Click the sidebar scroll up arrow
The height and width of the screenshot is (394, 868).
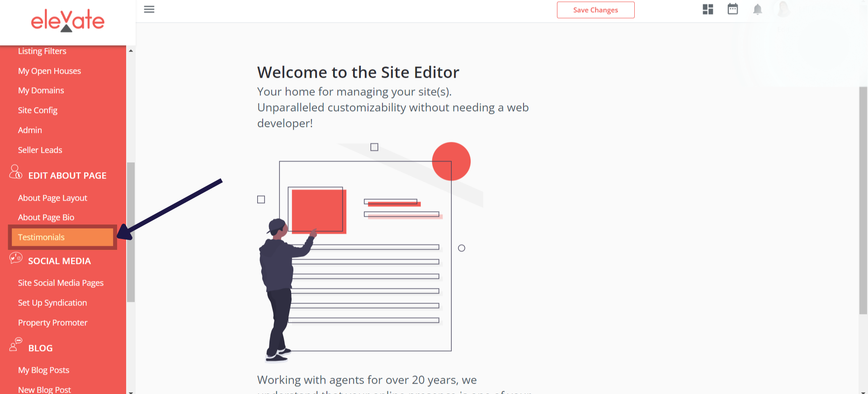[x=131, y=51]
